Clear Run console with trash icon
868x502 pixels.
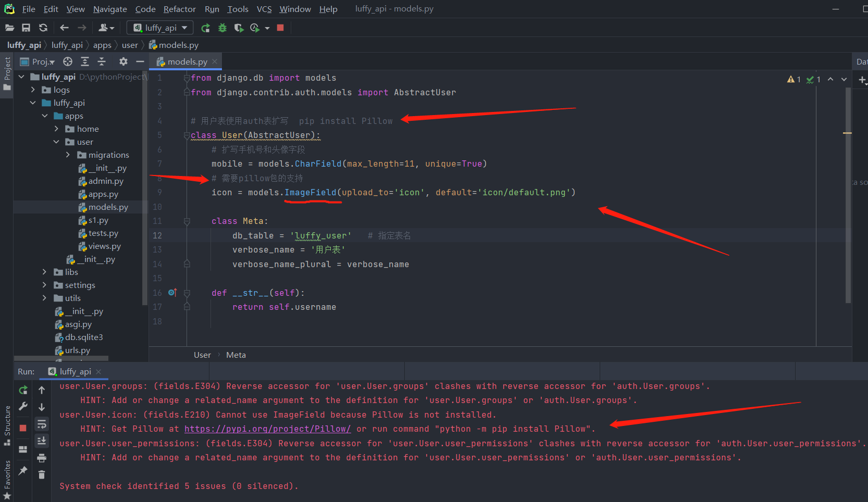(x=42, y=474)
